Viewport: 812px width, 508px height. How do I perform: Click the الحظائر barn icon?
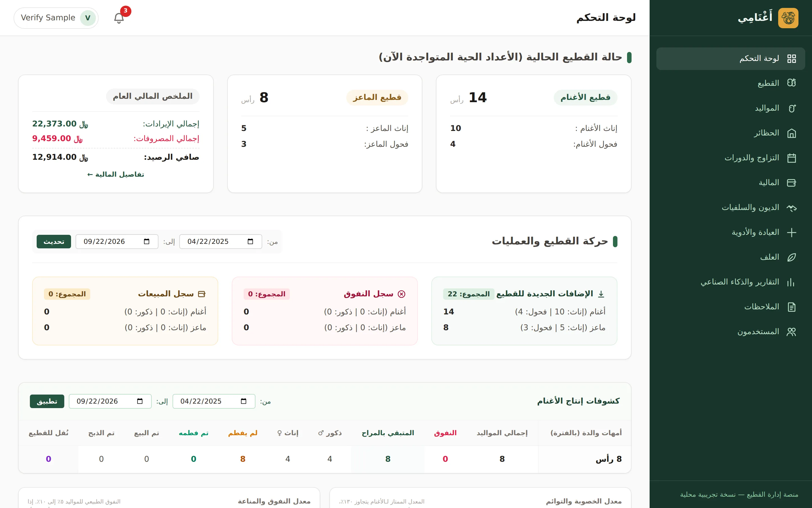click(x=791, y=133)
